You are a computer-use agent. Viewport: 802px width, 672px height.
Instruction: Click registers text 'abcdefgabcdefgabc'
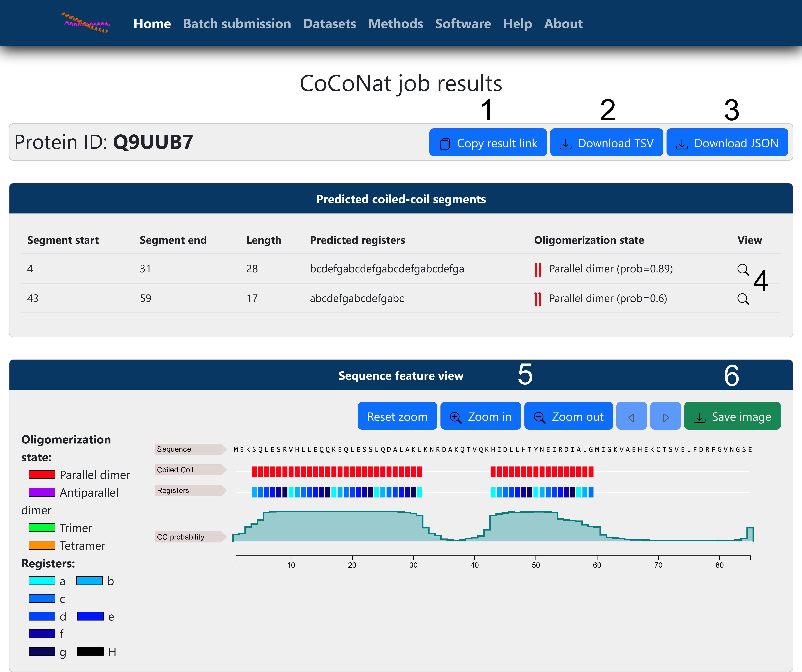pos(357,298)
